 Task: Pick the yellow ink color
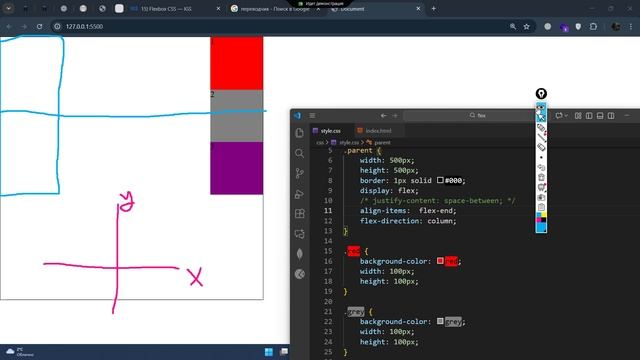pyautogui.click(x=544, y=215)
